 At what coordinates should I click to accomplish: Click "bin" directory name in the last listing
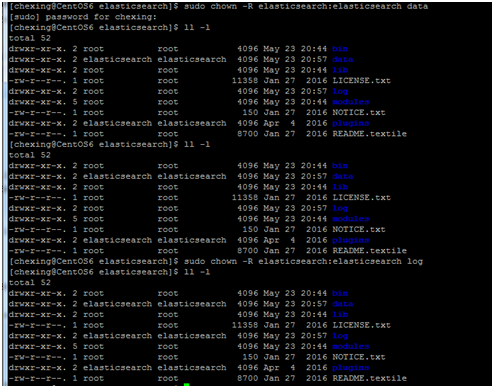coord(340,293)
